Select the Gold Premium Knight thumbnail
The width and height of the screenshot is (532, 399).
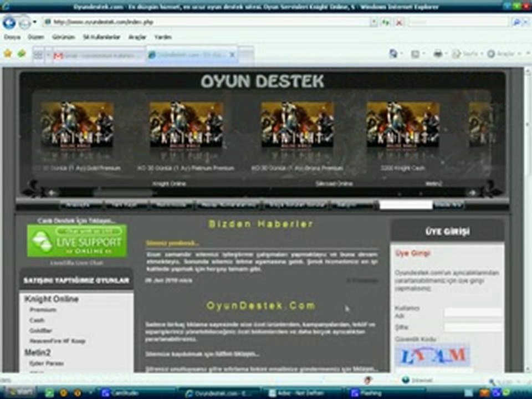(77, 125)
